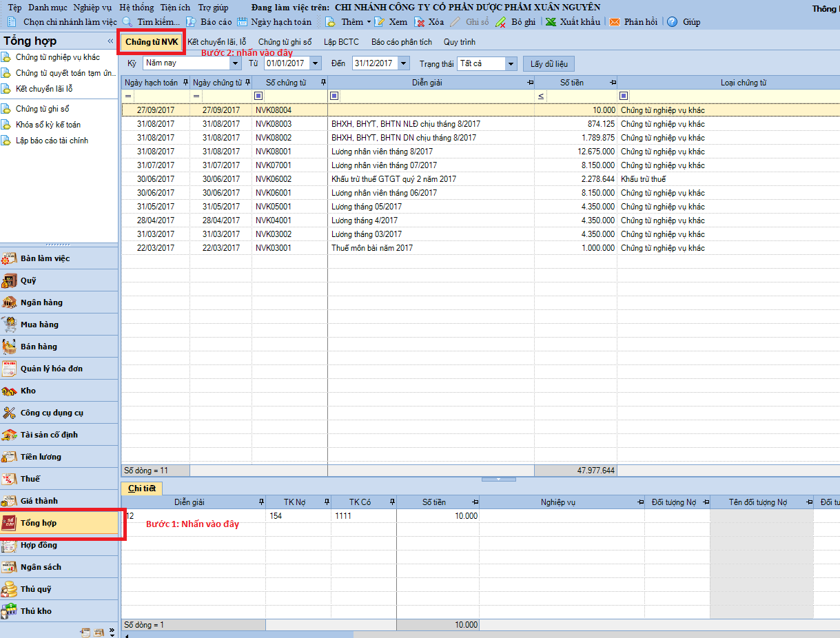
Task: Expand the Thêm button dropdown arrow
Action: (x=369, y=22)
